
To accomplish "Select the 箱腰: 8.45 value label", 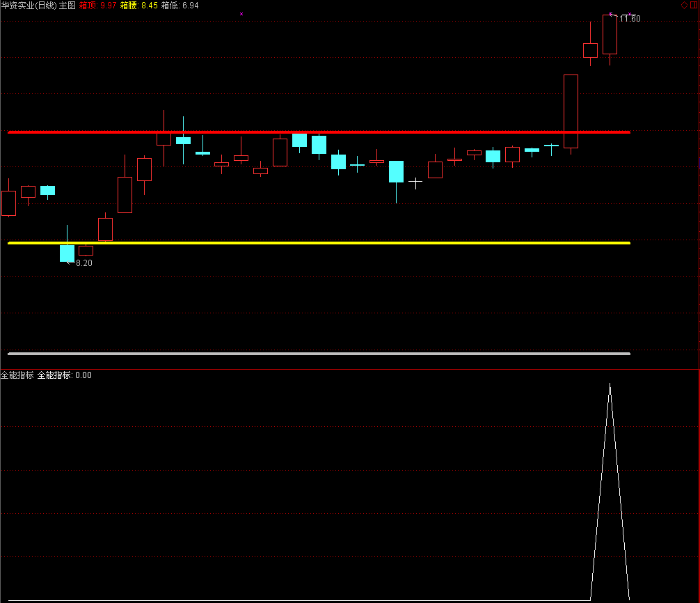I will 139,6.
